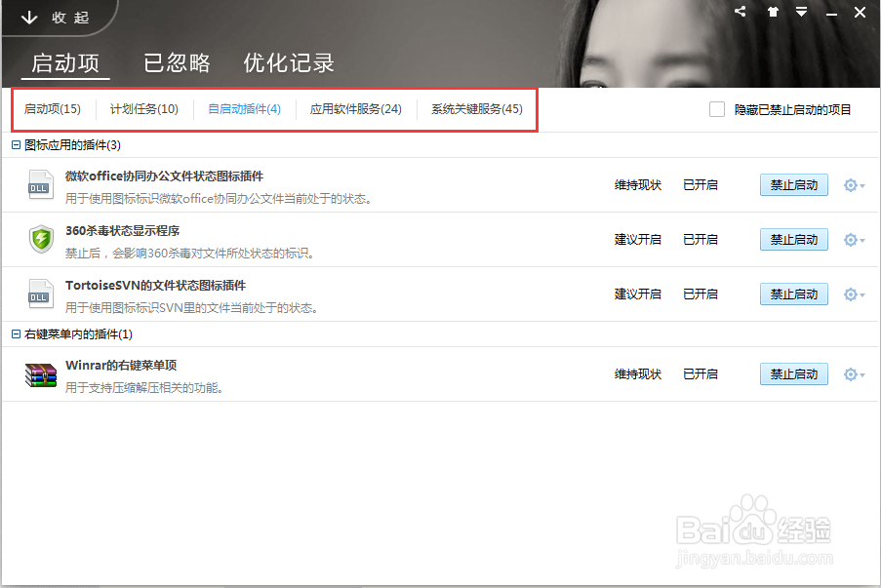Open the main menu triangle icon
The width and height of the screenshot is (881, 588).
pos(802,12)
